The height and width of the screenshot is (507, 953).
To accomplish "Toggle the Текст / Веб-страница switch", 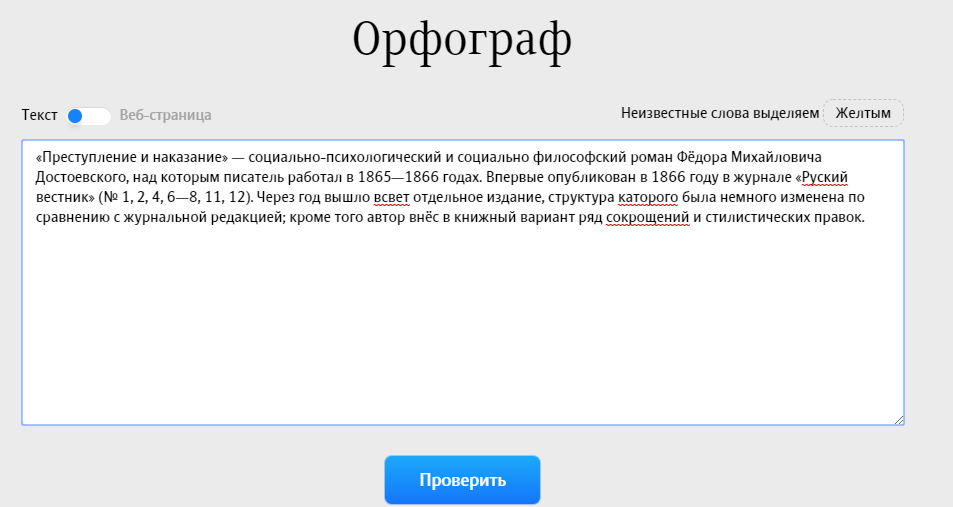I will click(x=89, y=116).
